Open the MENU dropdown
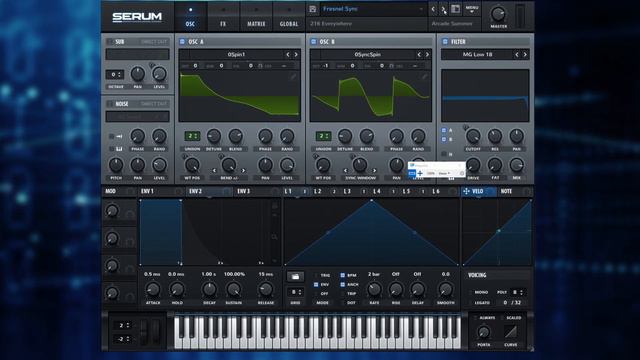Screen dimensions: 640x360 tap(471, 9)
